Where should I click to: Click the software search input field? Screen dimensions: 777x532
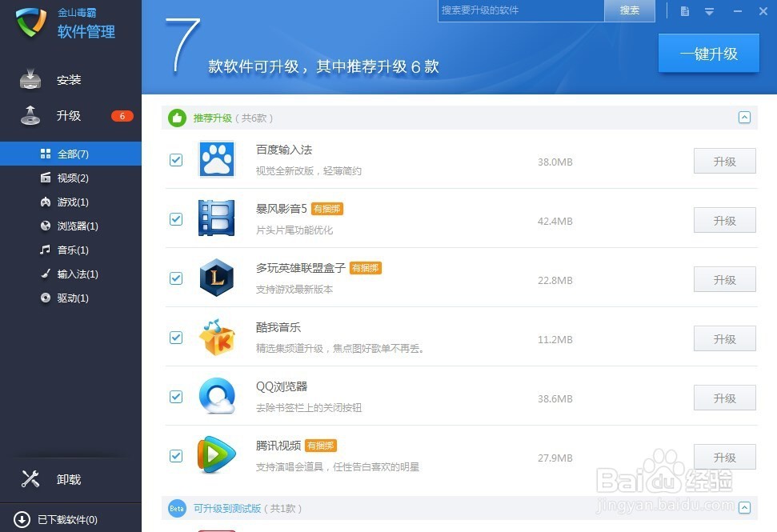click(x=521, y=10)
